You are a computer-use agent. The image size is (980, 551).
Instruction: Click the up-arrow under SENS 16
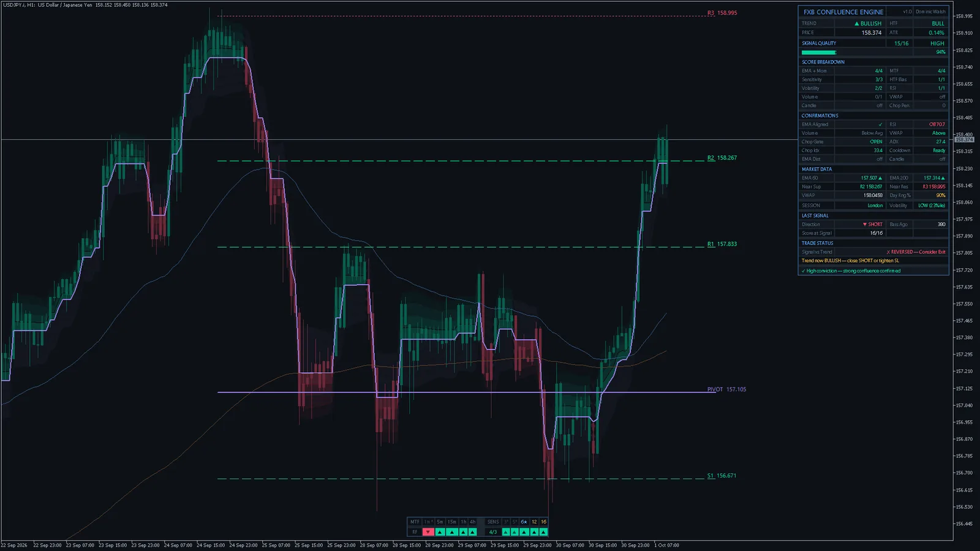tap(543, 532)
